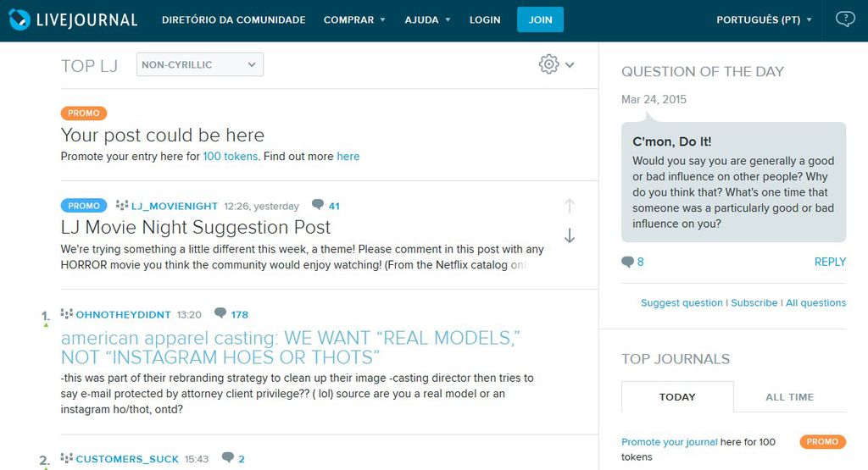This screenshot has height=470, width=868.
Task: Click the REPLY link
Action: click(x=830, y=262)
